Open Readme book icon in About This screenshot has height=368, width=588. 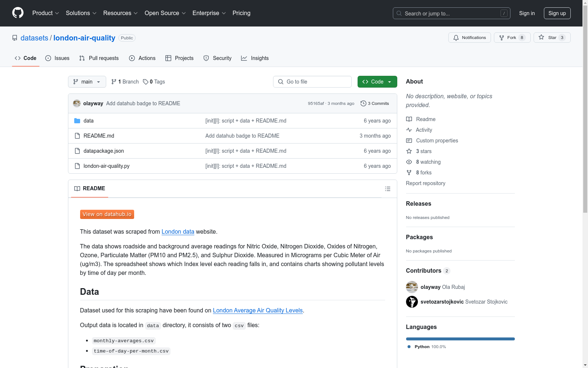(409, 119)
